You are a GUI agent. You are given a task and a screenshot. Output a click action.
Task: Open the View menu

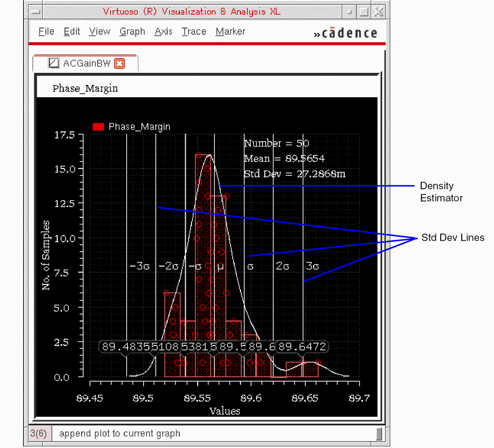(100, 32)
